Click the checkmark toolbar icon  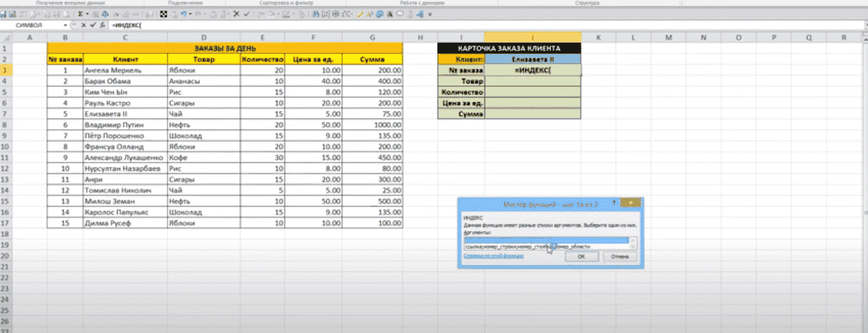pos(246,13)
